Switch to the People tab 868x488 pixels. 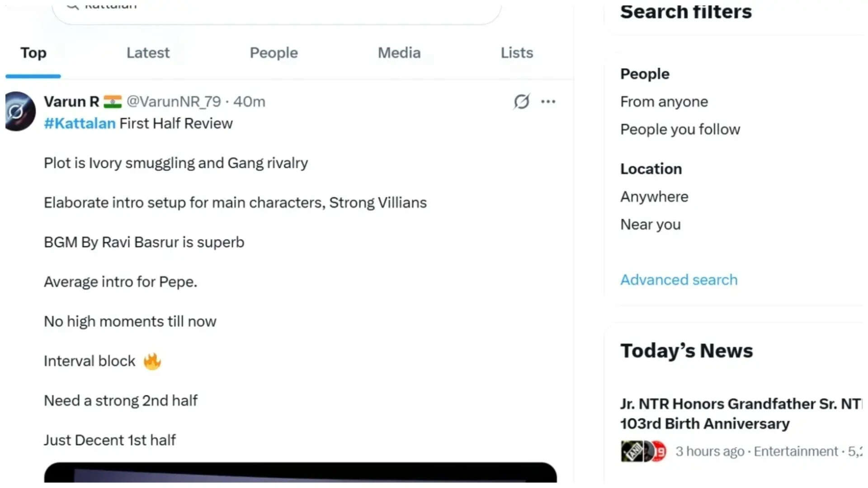[x=274, y=53]
